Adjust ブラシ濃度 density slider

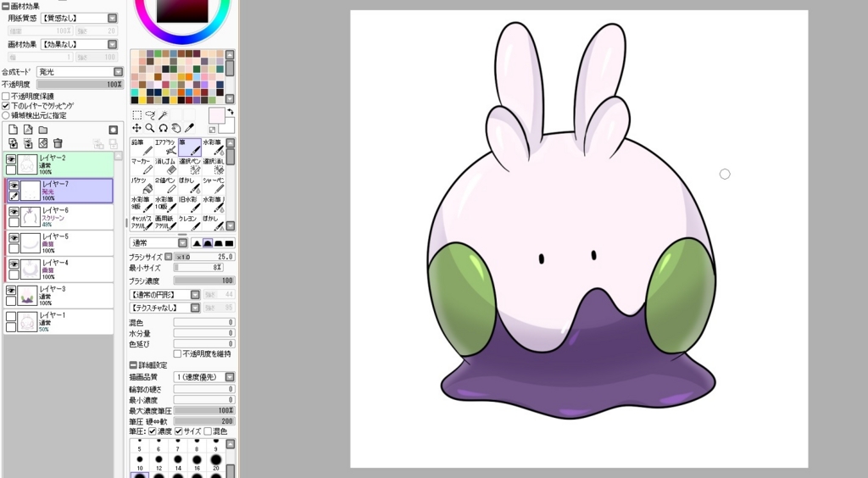(x=204, y=281)
